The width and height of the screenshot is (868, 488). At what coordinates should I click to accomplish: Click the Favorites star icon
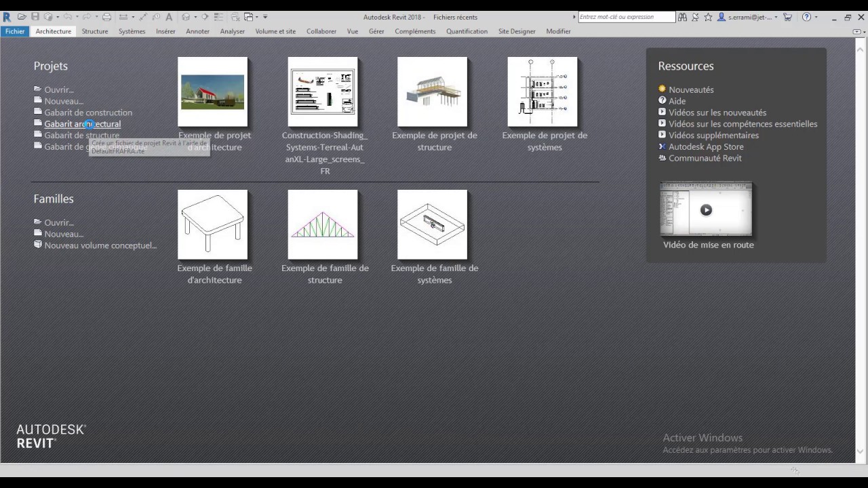[x=708, y=17]
